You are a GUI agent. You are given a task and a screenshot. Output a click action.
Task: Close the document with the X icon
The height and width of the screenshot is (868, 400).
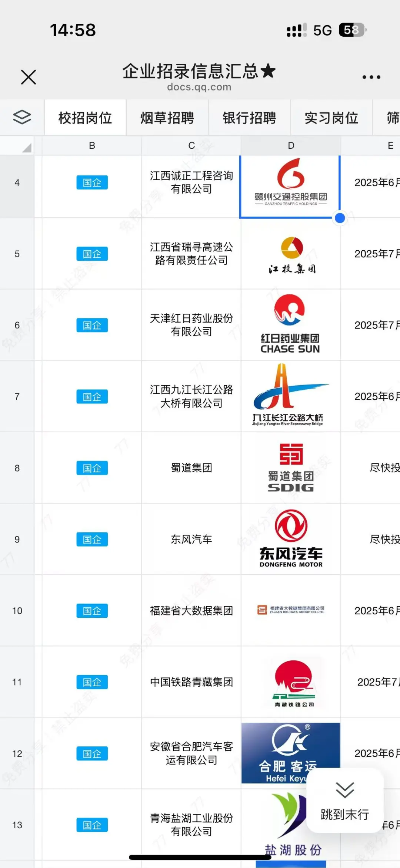pos(29,77)
